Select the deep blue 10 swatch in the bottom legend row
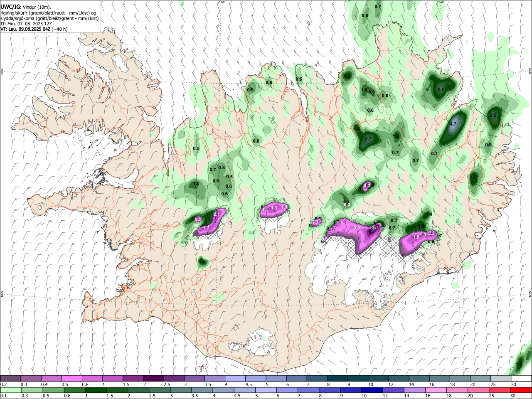 click(372, 390)
